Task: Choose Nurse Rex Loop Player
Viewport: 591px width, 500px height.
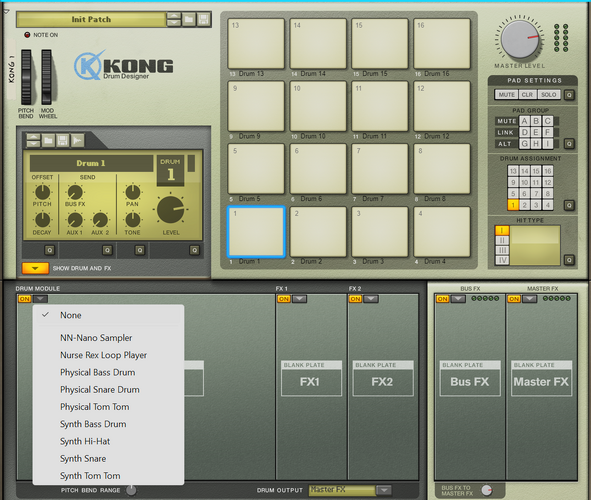Action: pos(109,355)
